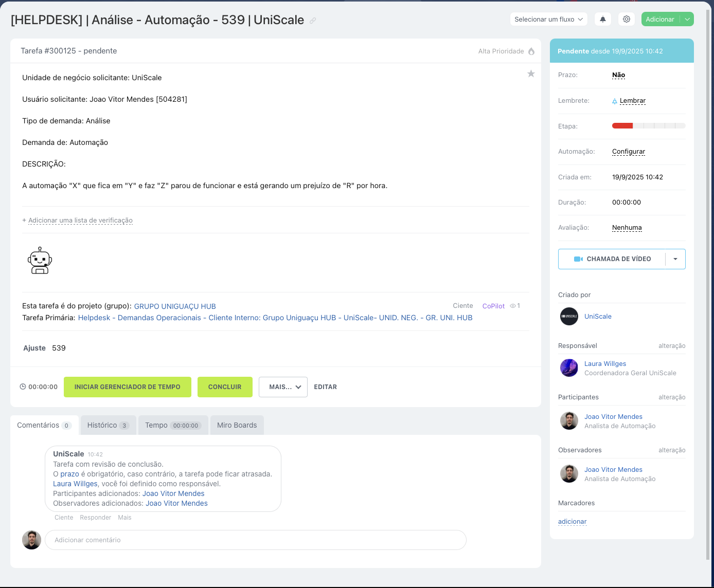Open the 'Selecionar um fluxo' dropdown
The image size is (714, 588).
(548, 20)
